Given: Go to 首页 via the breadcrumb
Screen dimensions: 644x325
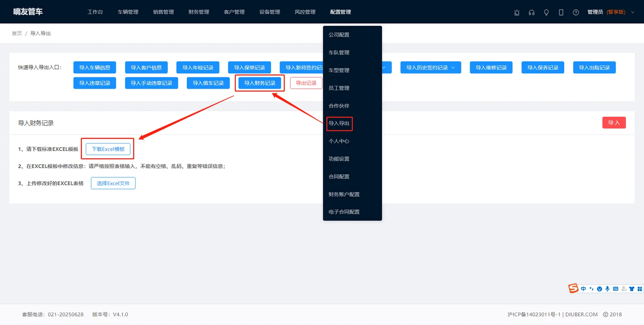Looking at the screenshot, I should (17, 33).
